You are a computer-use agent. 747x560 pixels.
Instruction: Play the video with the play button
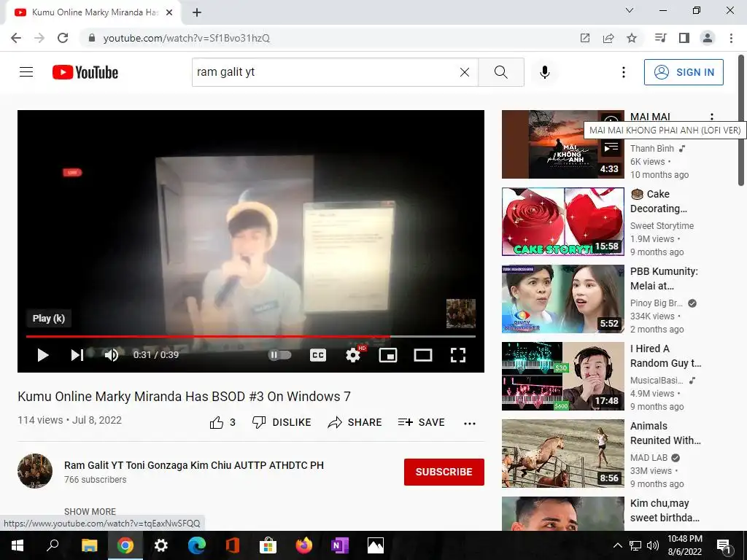(43, 355)
